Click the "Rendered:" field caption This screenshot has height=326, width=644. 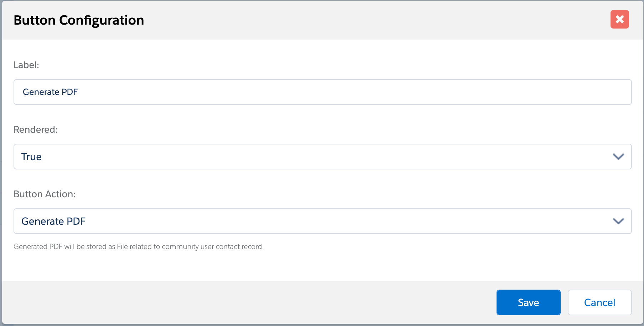pyautogui.click(x=36, y=129)
